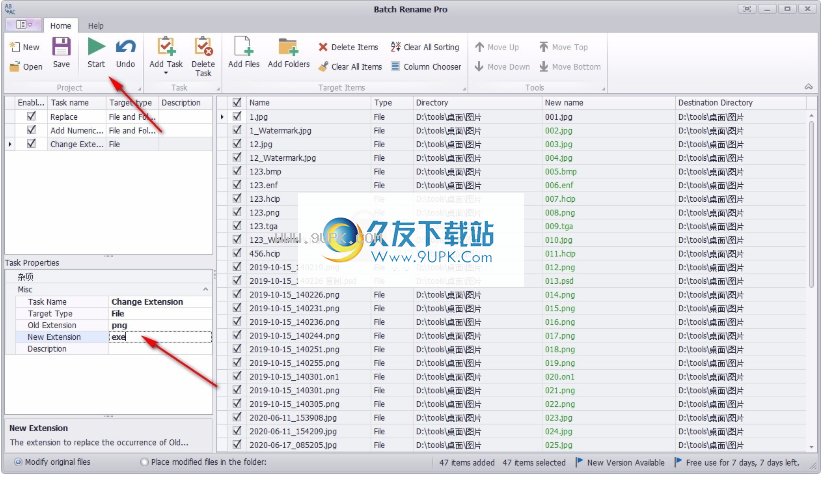
Task: Click the 47 items selected status text
Action: 534,463
